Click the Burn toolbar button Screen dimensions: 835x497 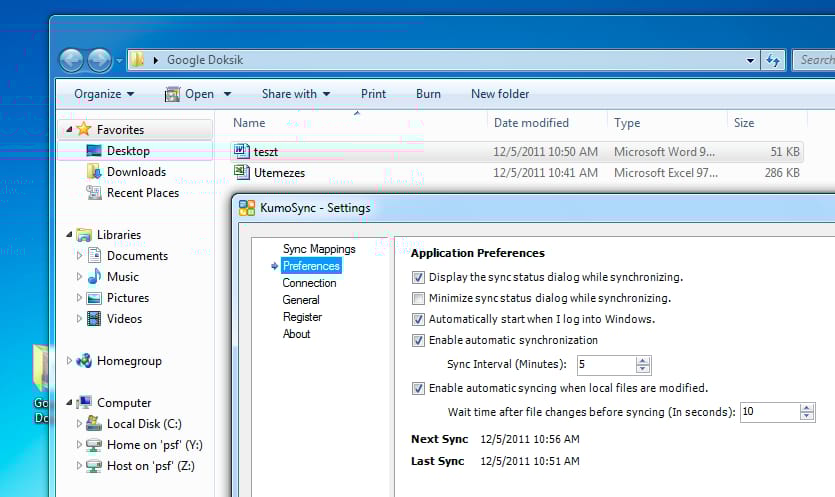point(428,94)
